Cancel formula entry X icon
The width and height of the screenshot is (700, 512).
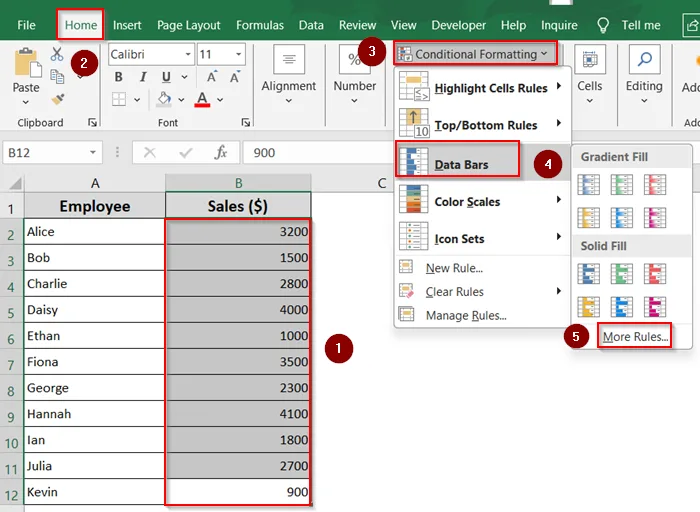(150, 153)
